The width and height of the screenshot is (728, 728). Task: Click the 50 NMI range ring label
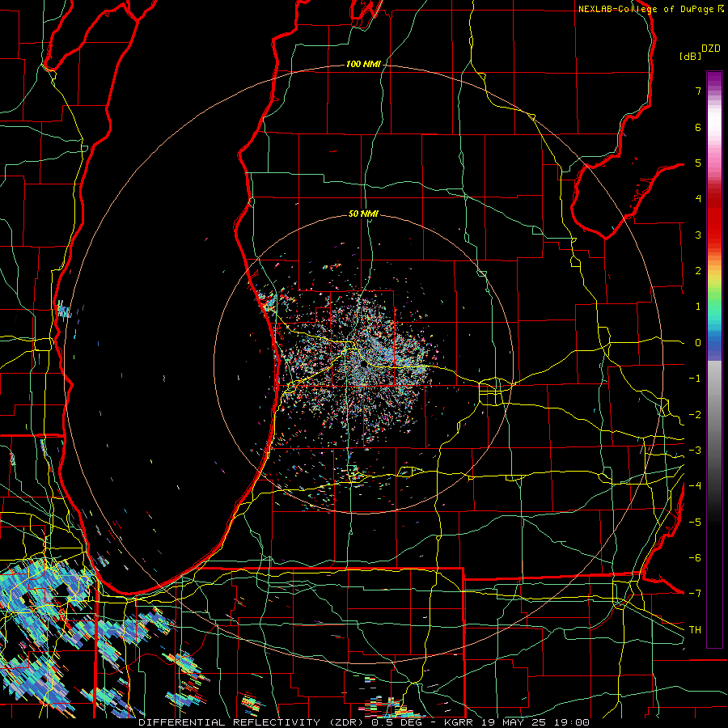point(363,214)
